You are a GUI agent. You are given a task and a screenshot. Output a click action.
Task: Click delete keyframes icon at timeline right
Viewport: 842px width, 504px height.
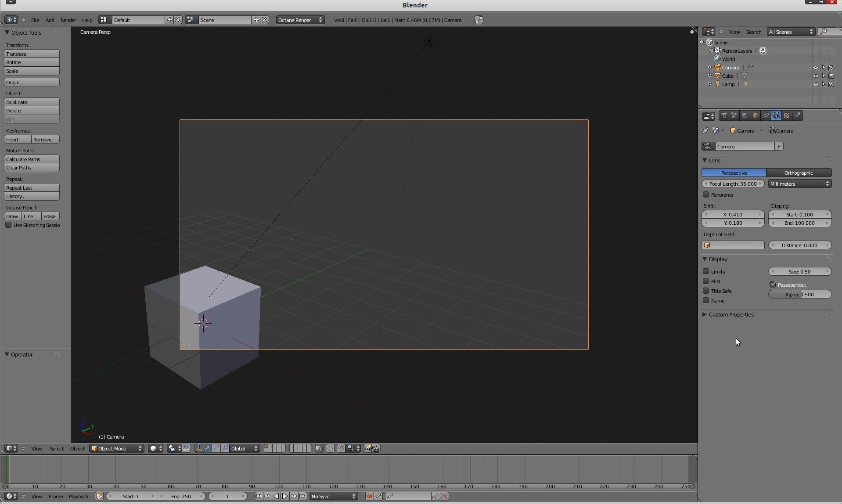[x=444, y=497]
